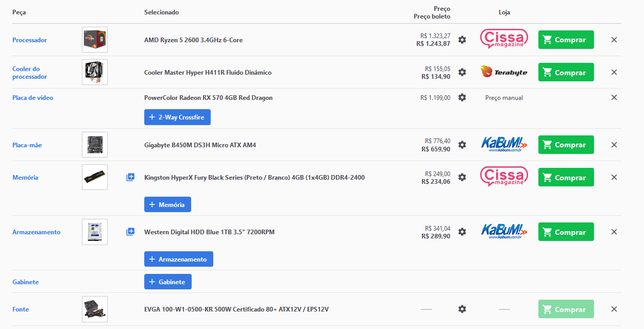Screen dimensions: 644x329
Task: Click the R$ 1.243,87 boleto price
Action: 433,44
